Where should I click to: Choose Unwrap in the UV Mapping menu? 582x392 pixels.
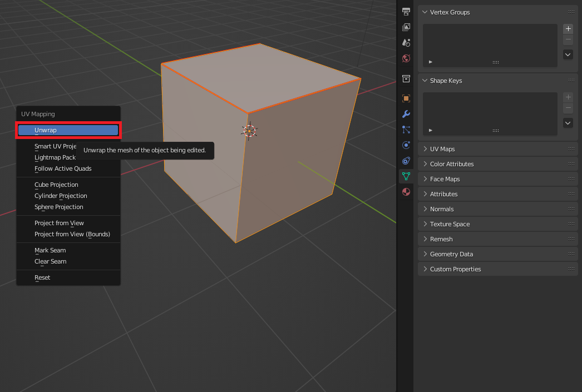pyautogui.click(x=68, y=130)
